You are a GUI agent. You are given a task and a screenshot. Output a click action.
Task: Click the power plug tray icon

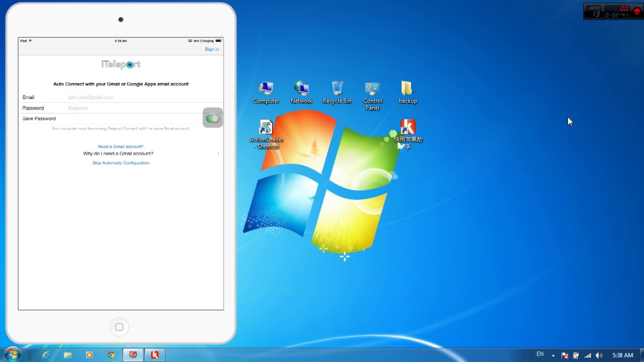576,355
